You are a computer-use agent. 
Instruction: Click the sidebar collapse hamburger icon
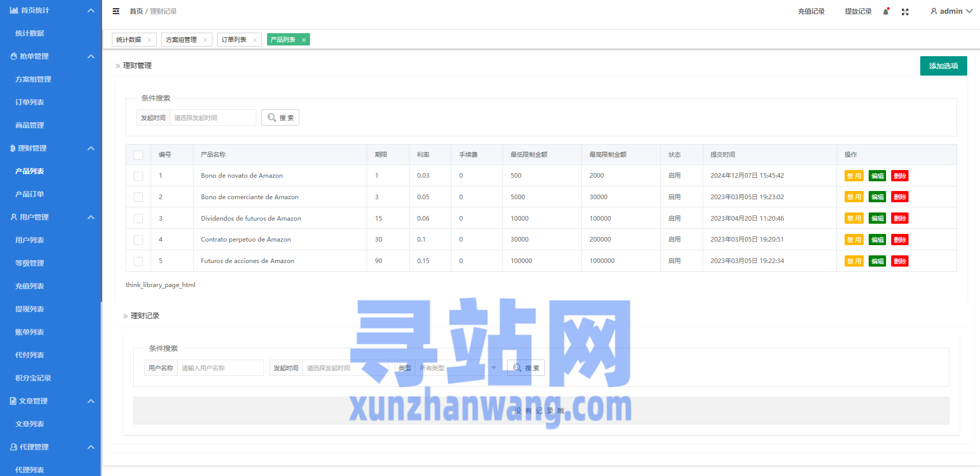point(116,11)
